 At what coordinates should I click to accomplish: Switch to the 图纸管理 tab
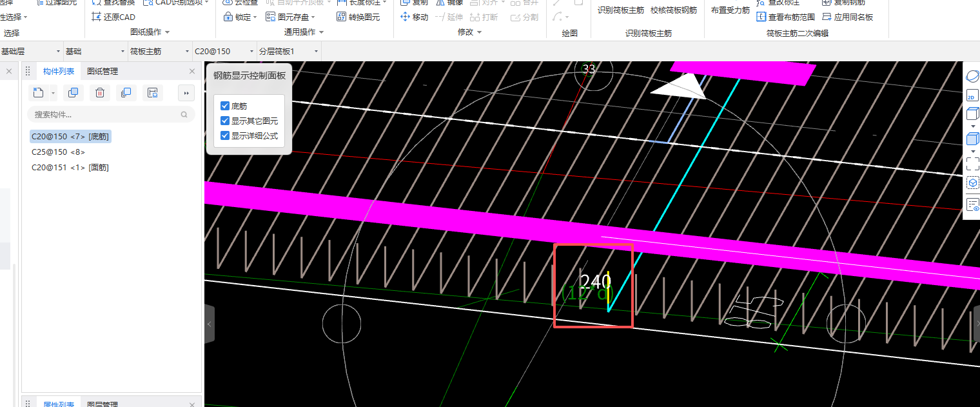tap(103, 71)
